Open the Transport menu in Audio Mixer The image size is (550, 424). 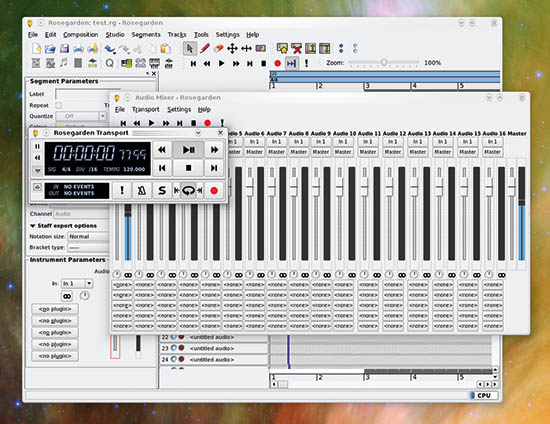146,109
